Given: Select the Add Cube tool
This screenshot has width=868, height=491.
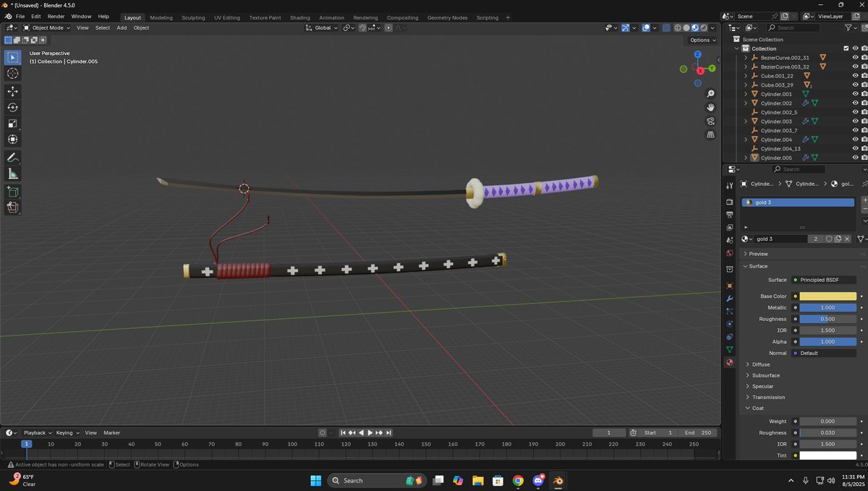Looking at the screenshot, I should (x=13, y=192).
